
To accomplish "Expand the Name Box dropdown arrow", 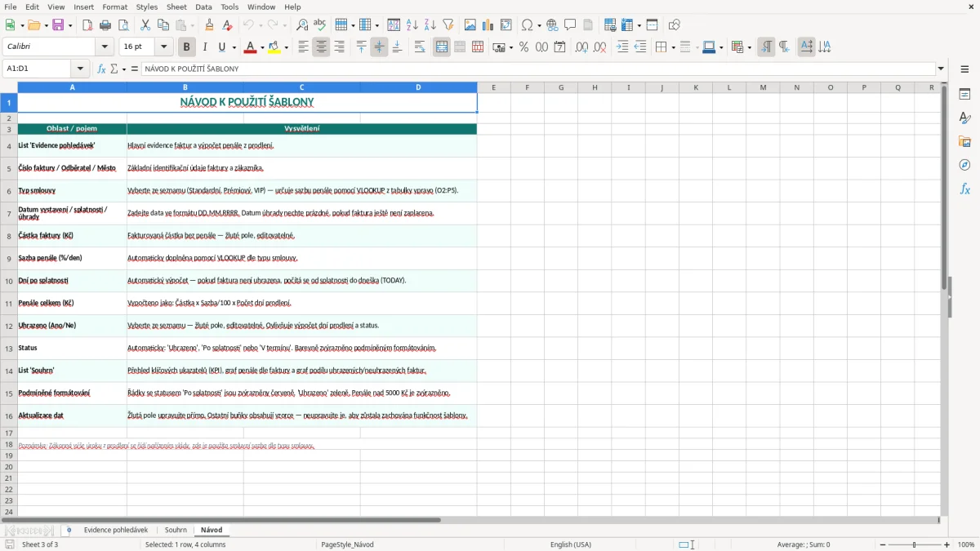I will coord(80,69).
